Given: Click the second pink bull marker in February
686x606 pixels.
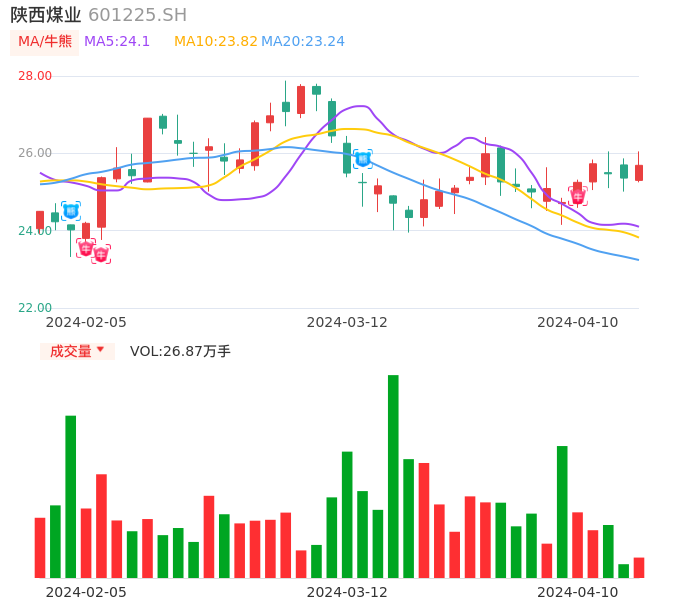Looking at the screenshot, I should [101, 254].
